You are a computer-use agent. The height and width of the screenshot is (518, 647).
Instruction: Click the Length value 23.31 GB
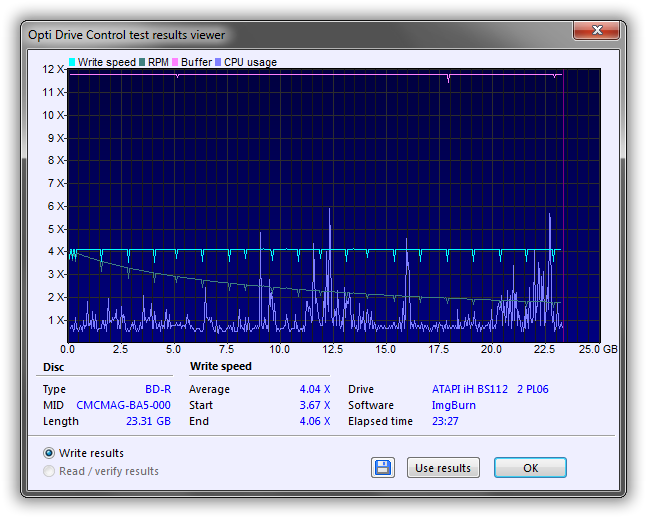pyautogui.click(x=148, y=421)
